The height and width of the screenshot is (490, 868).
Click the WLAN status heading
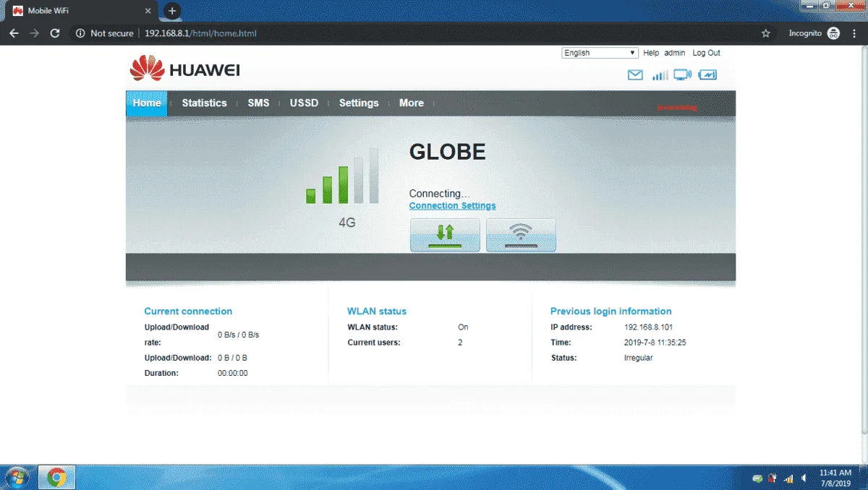[x=377, y=311]
